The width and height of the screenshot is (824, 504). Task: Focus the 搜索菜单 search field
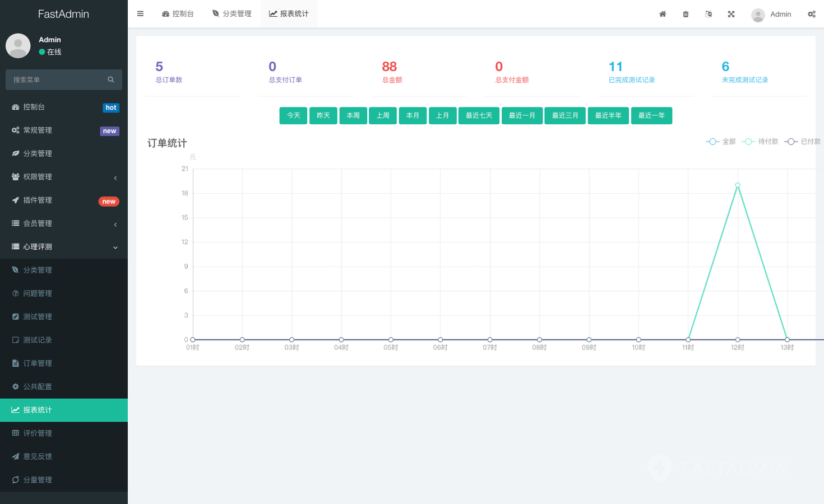click(56, 80)
